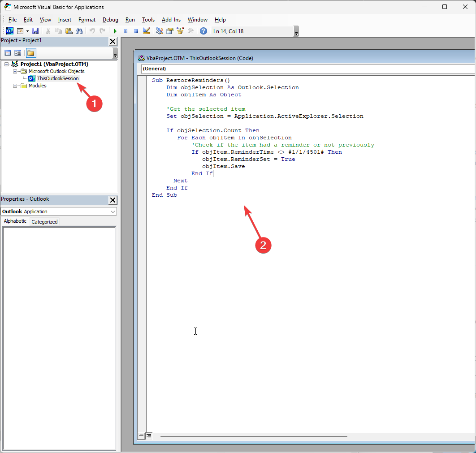
Task: Select View Code in the Project panel
Action: [8, 52]
